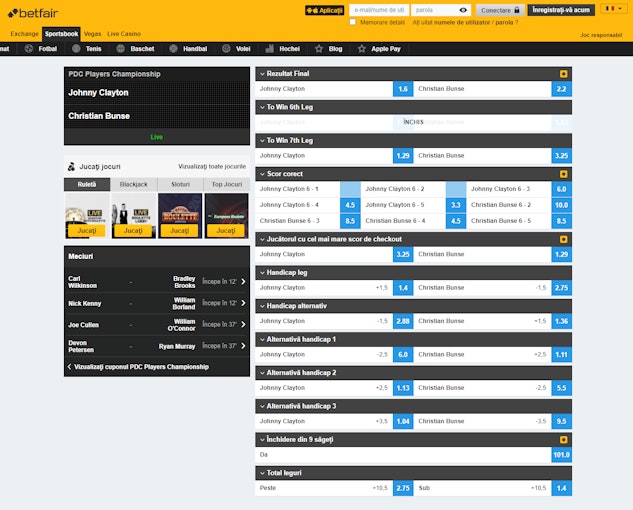Select Christian Bunse checkout odds 1.29
Image resolution: width=633 pixels, height=510 pixels.
pos(562,255)
